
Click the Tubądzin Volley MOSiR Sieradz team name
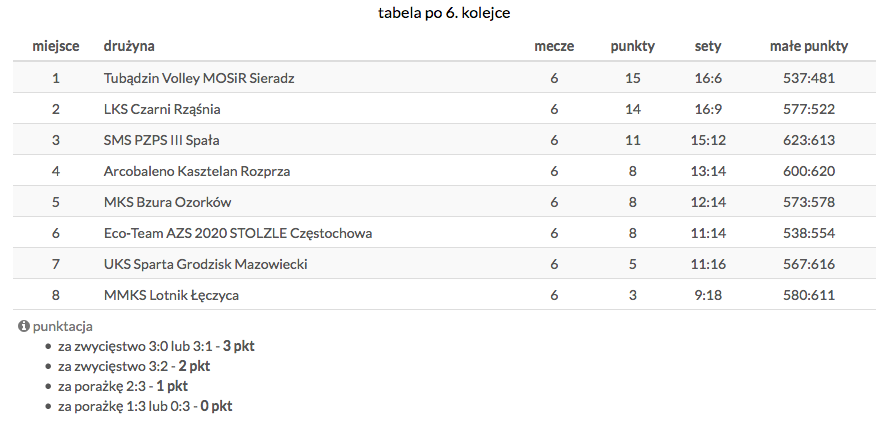[199, 78]
